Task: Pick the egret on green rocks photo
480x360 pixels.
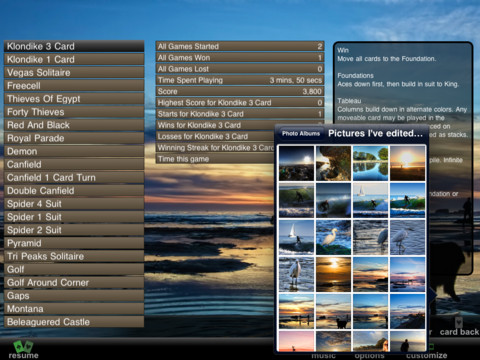Action: click(333, 237)
